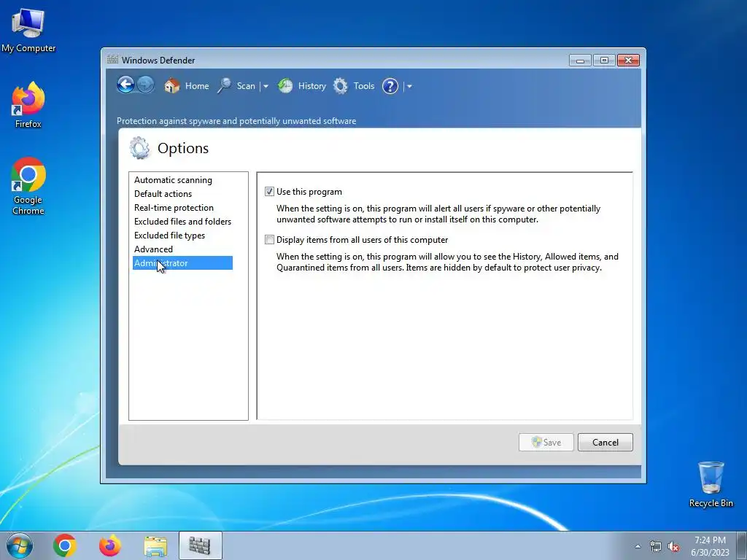Start a scan with magnifier icon
The height and width of the screenshot is (560, 747).
[224, 86]
